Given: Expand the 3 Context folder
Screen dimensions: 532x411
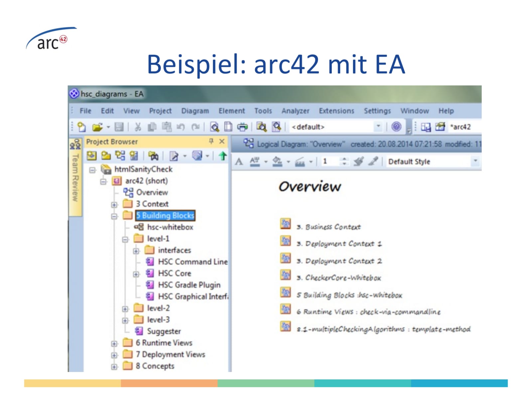Looking at the screenshot, I should pyautogui.click(x=114, y=205).
